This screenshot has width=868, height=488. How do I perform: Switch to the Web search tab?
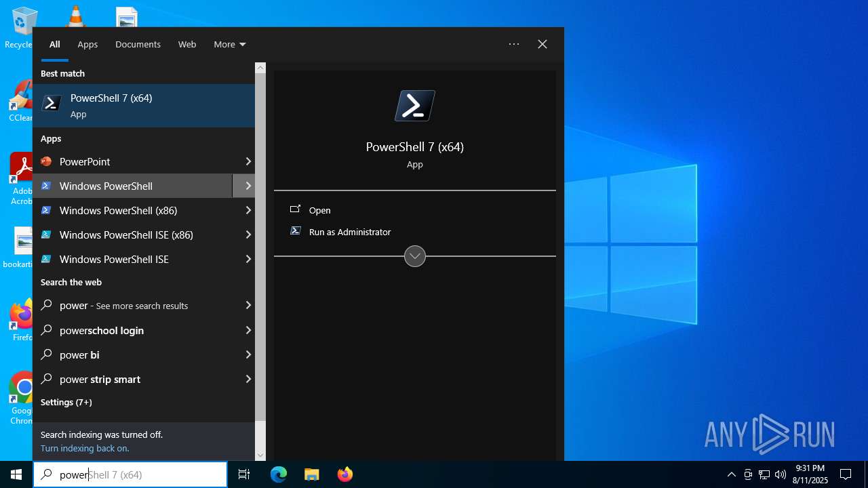click(x=187, y=44)
